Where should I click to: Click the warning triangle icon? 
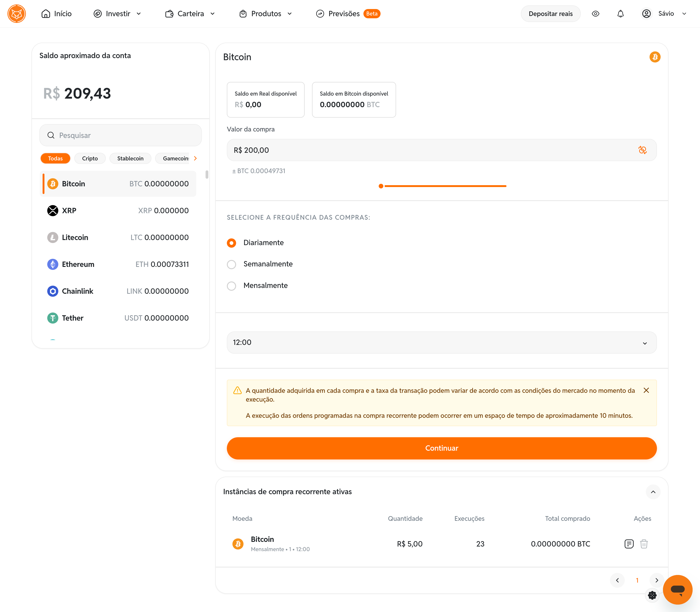click(237, 390)
